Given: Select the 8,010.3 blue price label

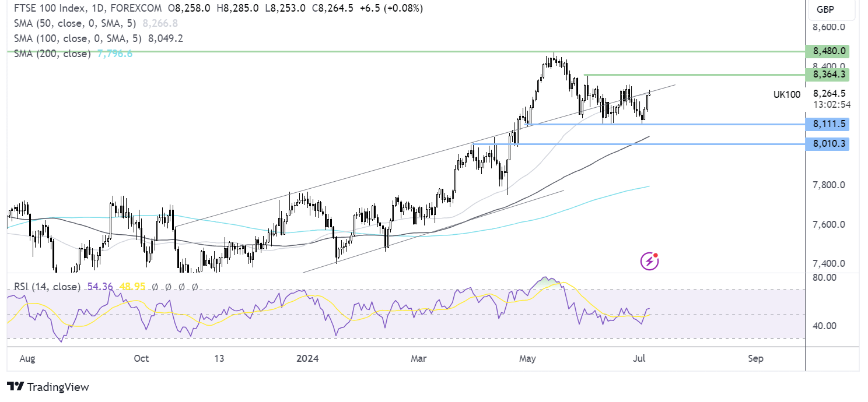Looking at the screenshot, I should 827,143.
